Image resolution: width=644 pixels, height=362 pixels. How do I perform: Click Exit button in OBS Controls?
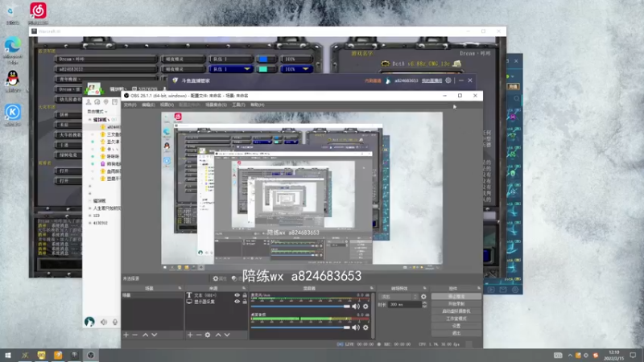tap(456, 333)
